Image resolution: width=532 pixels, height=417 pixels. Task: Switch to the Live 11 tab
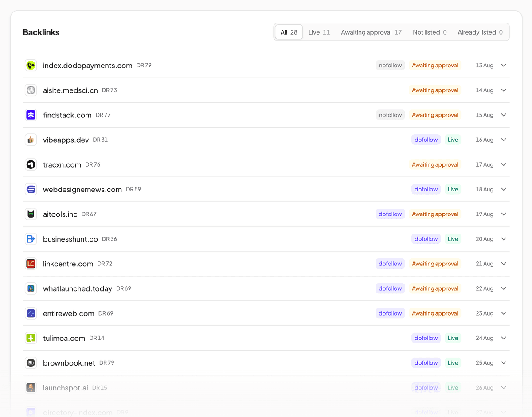coord(319,32)
